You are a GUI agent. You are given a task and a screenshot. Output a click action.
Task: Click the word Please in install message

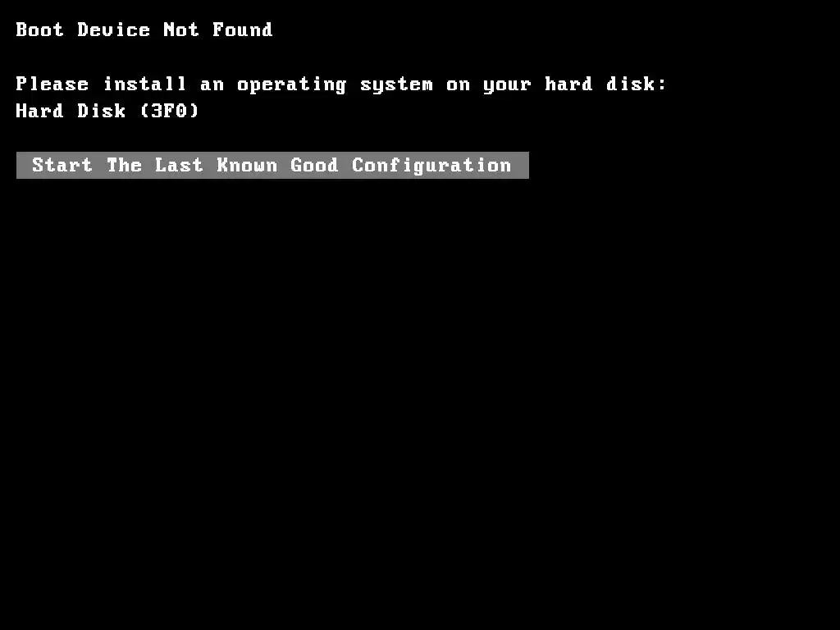tap(52, 84)
